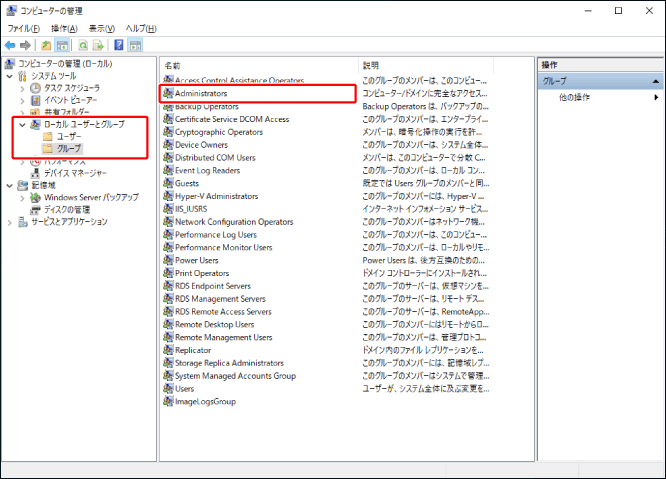This screenshot has width=666, height=479.
Task: Click 他の操作 in the actions pane
Action: click(x=574, y=97)
